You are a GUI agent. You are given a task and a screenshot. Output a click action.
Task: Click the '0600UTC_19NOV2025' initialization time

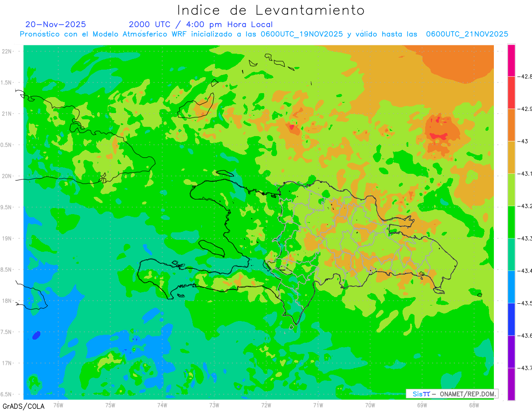(302, 34)
